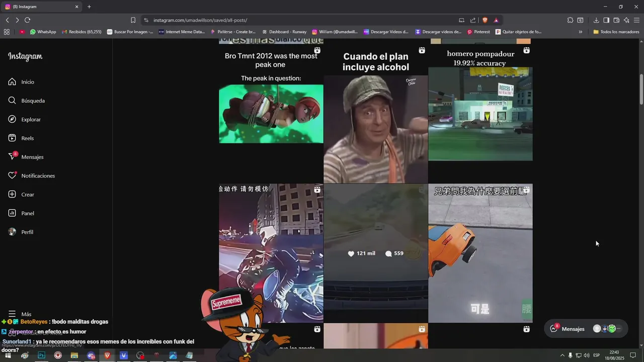The image size is (644, 362).
Task: Open Brave Wallet icon
Action: [616, 20]
